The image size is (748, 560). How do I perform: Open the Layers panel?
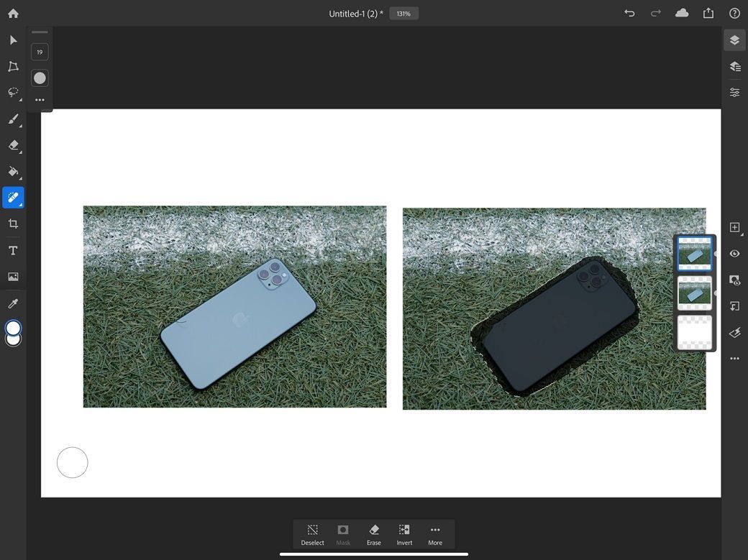(x=734, y=40)
